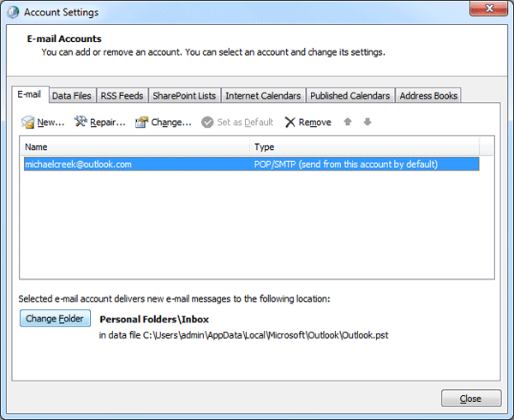This screenshot has height=420, width=514.
Task: Click the Remove toolbar label
Action: [x=314, y=123]
